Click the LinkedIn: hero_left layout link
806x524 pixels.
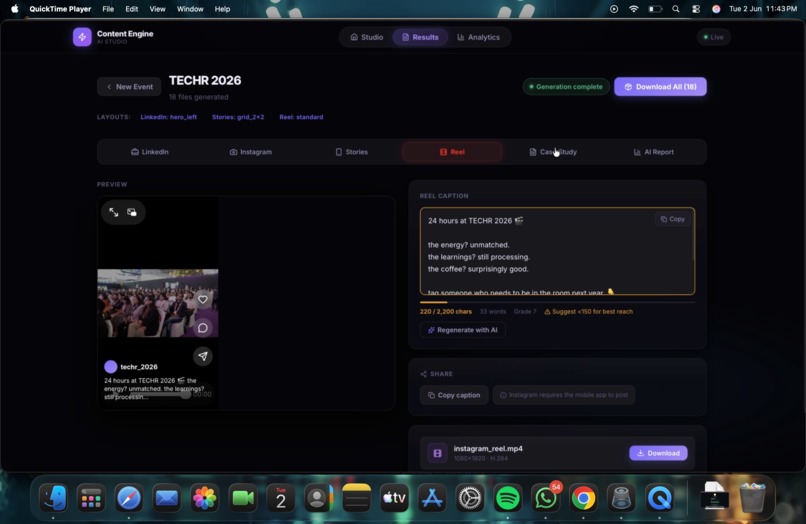(169, 117)
